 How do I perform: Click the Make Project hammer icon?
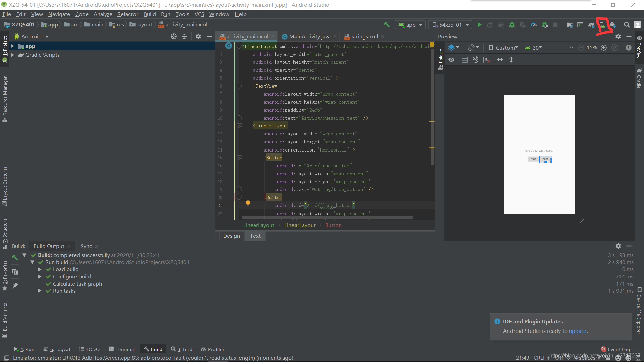pos(387,25)
